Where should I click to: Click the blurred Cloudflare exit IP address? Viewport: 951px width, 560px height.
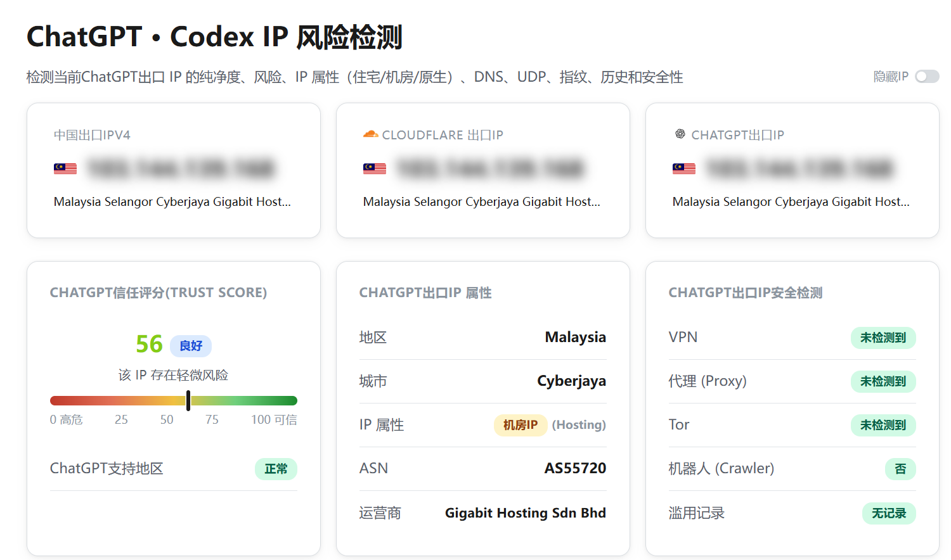pos(491,169)
